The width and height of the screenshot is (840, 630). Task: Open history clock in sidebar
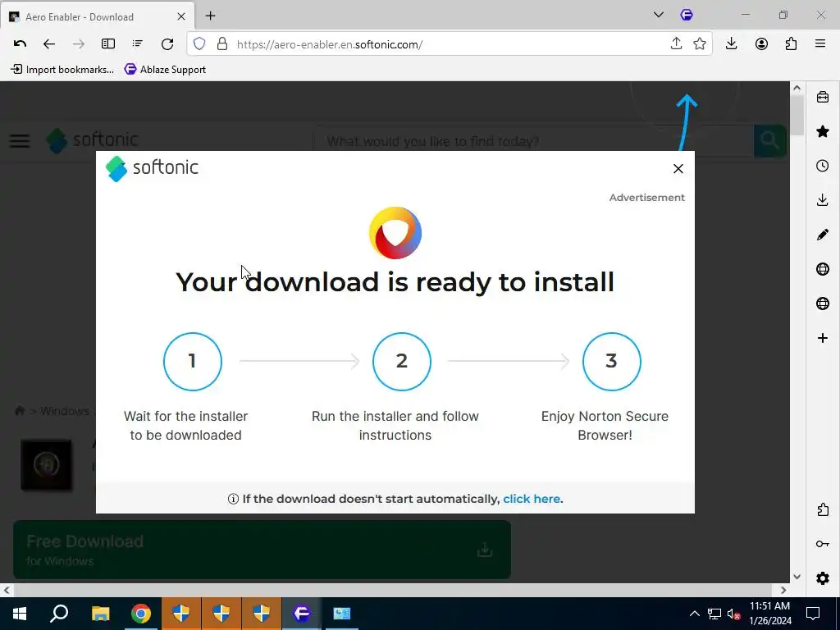pyautogui.click(x=823, y=166)
